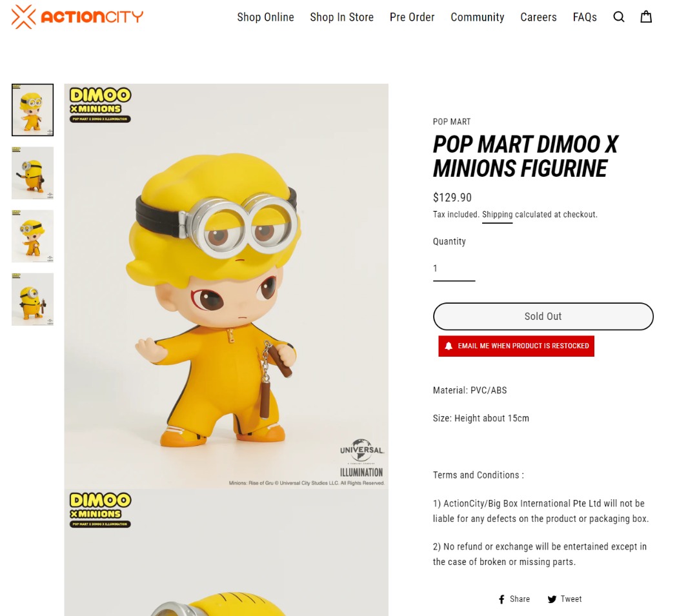Select the second Minion figurine thumbnail
Viewport: 697px width, 616px height.
pyautogui.click(x=32, y=173)
